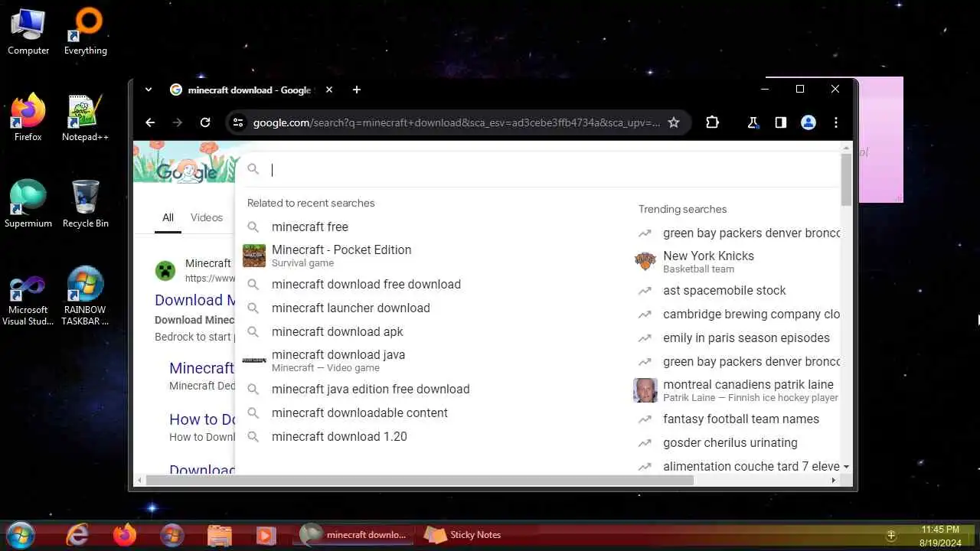This screenshot has width=980, height=551.
Task: Close the minecraft download tab
Action: click(329, 90)
